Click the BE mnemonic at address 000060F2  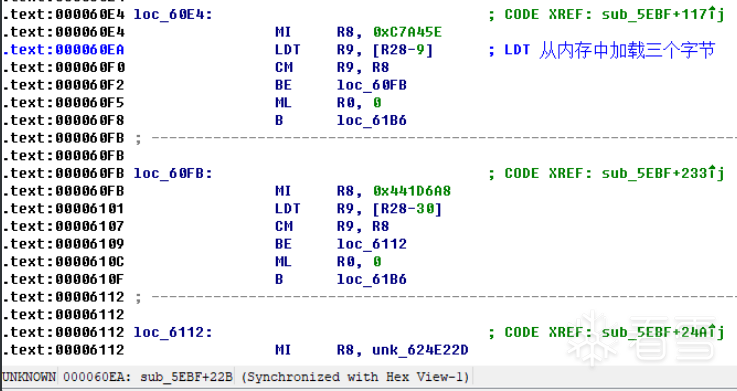(x=283, y=85)
